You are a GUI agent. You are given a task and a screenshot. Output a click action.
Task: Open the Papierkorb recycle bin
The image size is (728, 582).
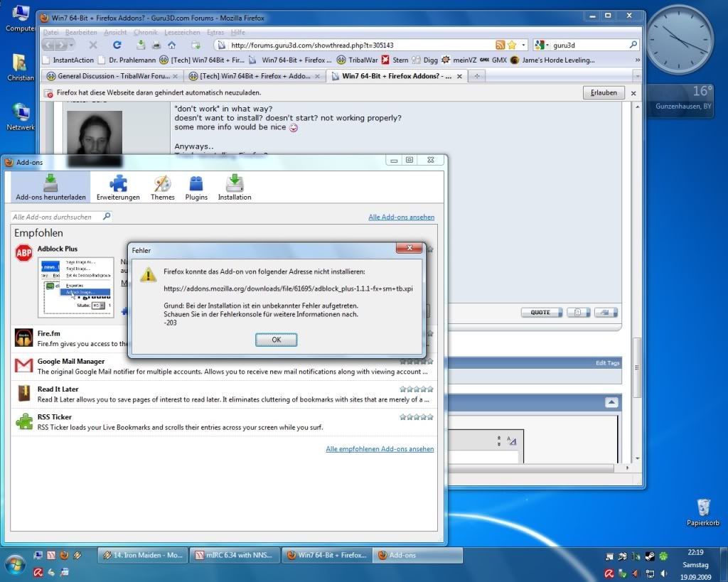click(x=703, y=512)
